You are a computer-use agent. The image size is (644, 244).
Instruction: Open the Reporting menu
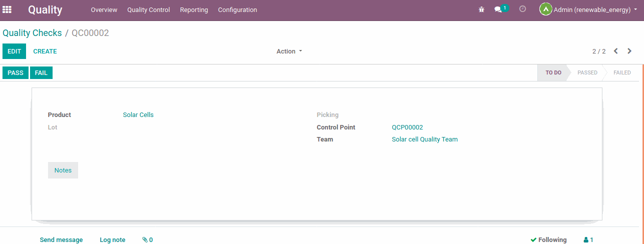pos(194,10)
